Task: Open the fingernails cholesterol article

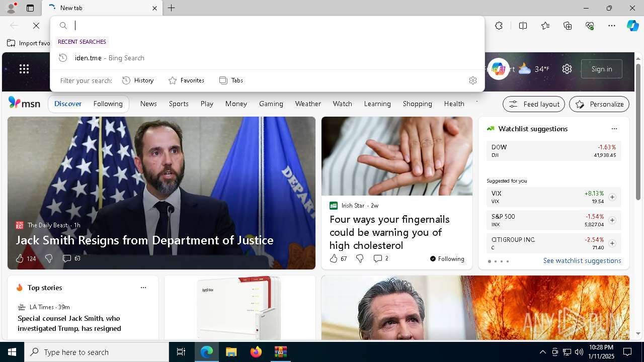Action: coord(389,232)
